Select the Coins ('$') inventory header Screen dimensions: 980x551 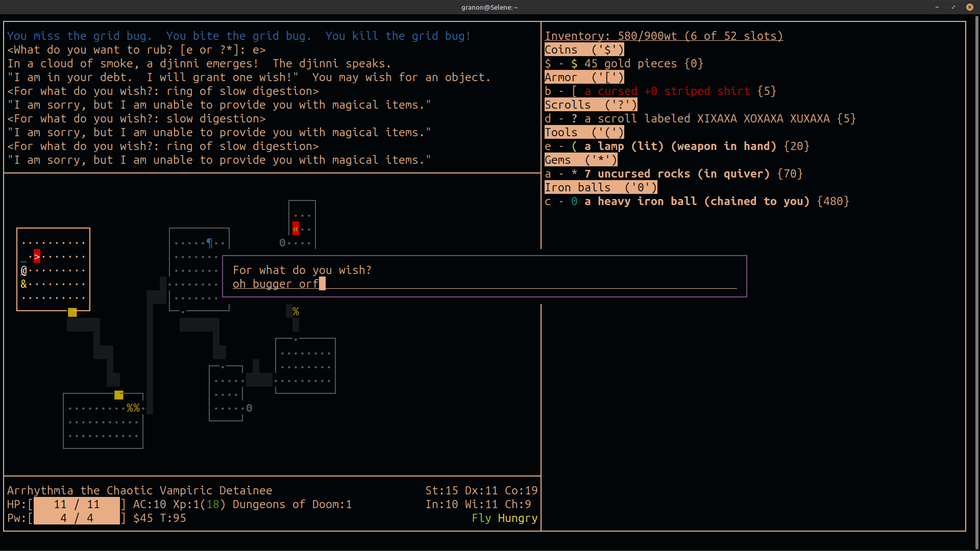[584, 49]
